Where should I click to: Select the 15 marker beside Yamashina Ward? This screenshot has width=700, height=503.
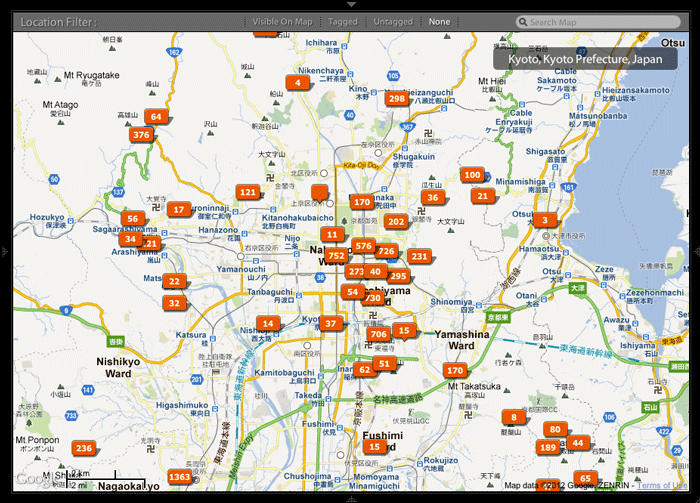pyautogui.click(x=404, y=330)
